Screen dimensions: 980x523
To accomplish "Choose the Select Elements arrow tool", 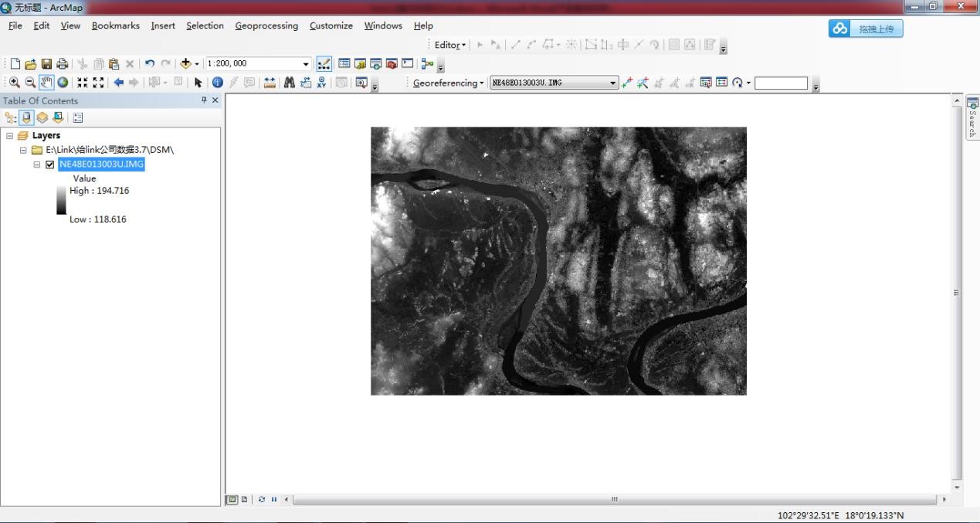I will click(198, 83).
